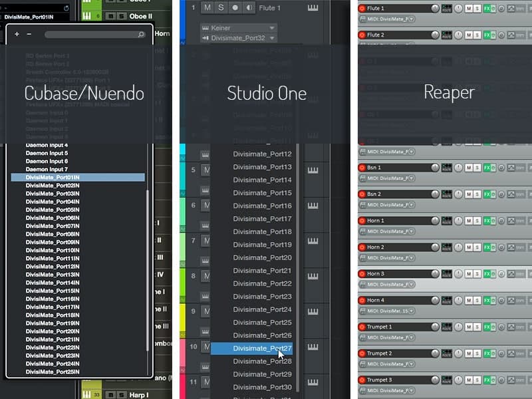Screen dimensions: 532x399
Task: Open envelope panel for Reaper Trumpet 1 track
Action: [511, 327]
